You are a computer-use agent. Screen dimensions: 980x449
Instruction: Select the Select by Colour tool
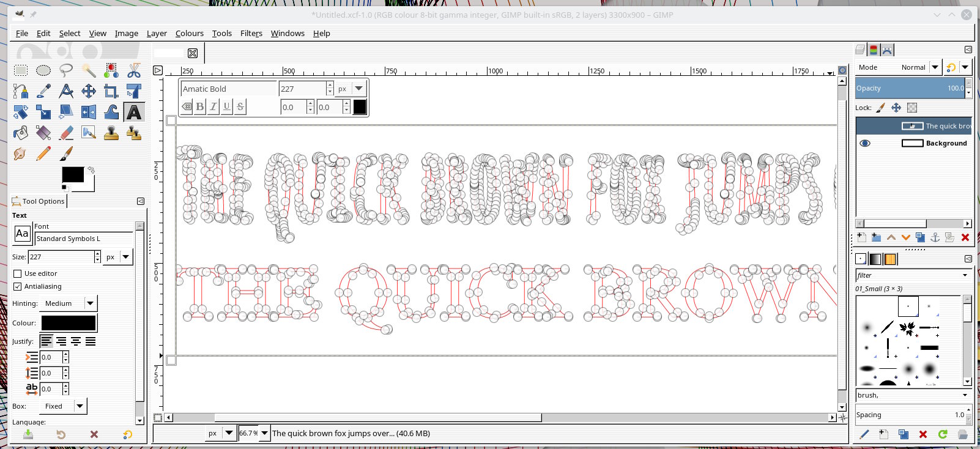tap(111, 70)
